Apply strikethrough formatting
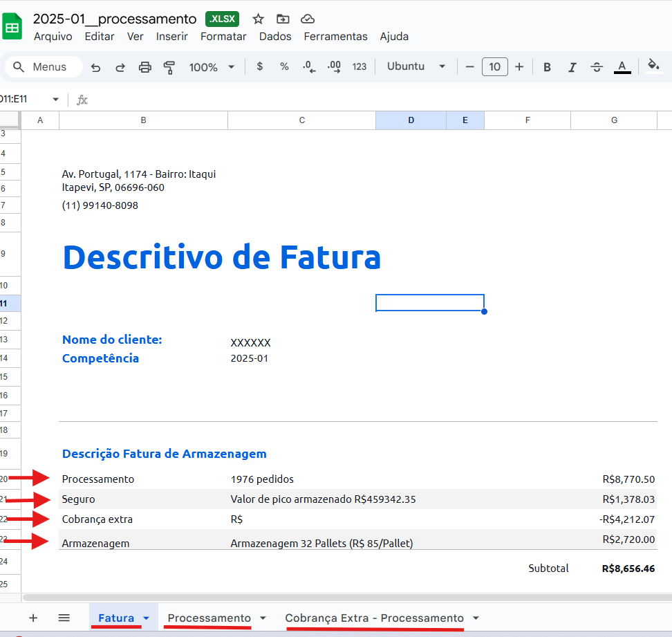 pyautogui.click(x=597, y=66)
